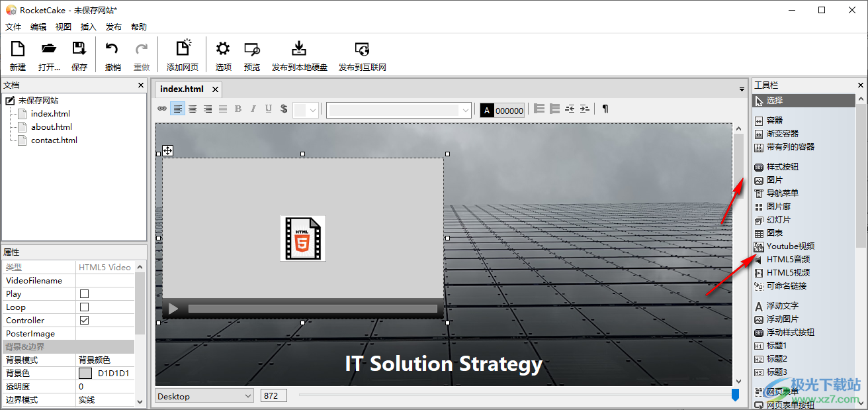Click the 新建 new file icon
868x410 pixels.
point(18,49)
